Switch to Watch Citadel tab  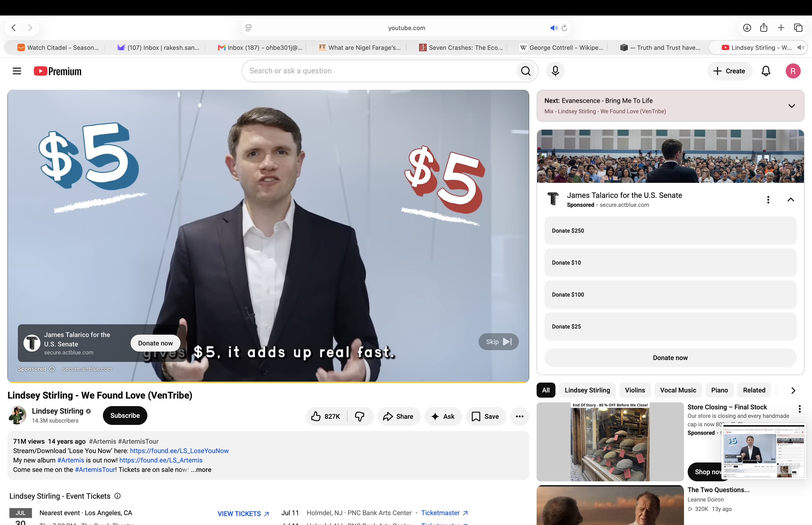(x=58, y=48)
